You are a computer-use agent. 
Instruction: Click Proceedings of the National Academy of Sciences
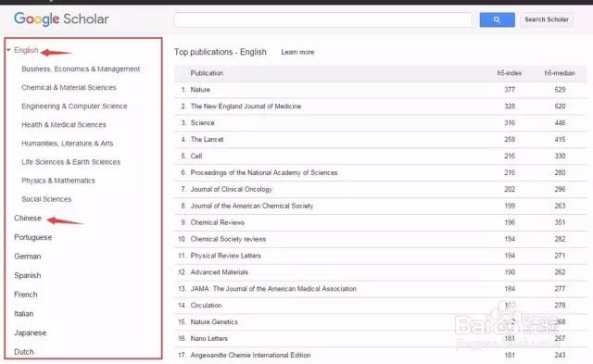pos(264,173)
